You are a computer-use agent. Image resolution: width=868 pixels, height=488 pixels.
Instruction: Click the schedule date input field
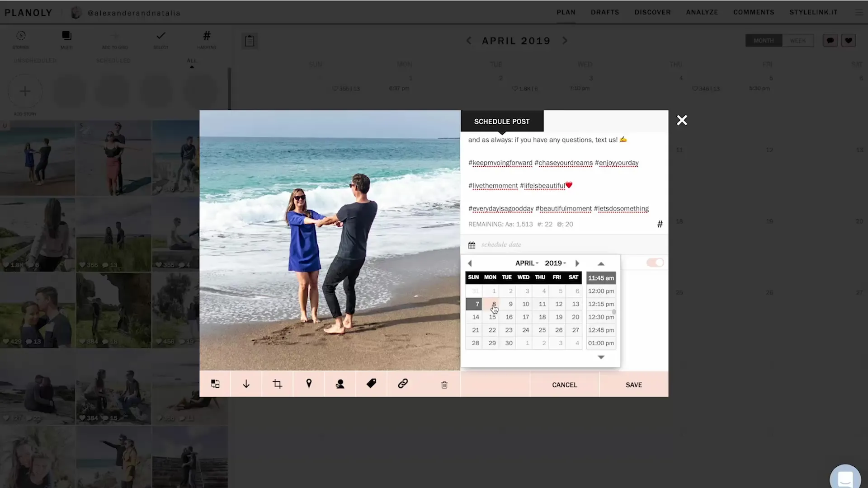click(x=564, y=245)
